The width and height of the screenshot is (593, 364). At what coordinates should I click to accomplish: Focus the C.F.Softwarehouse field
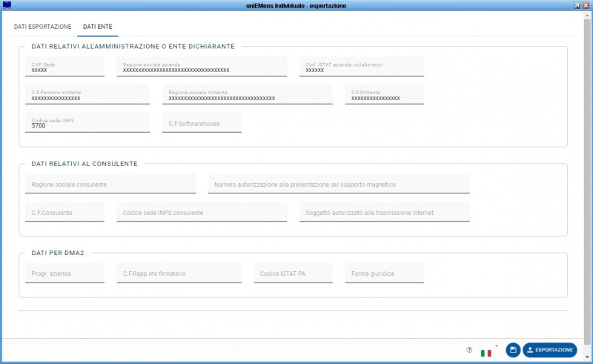tap(202, 124)
